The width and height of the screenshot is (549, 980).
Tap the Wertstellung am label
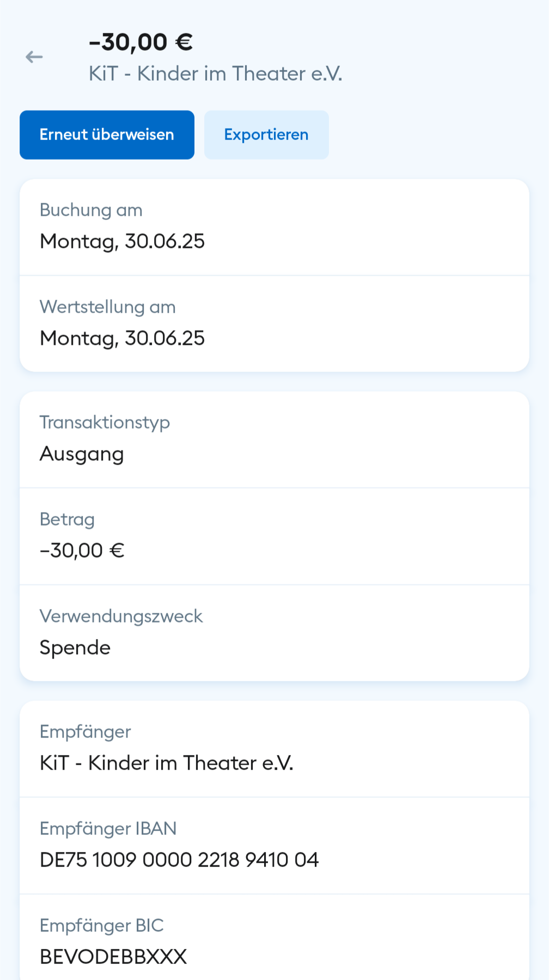pos(107,307)
